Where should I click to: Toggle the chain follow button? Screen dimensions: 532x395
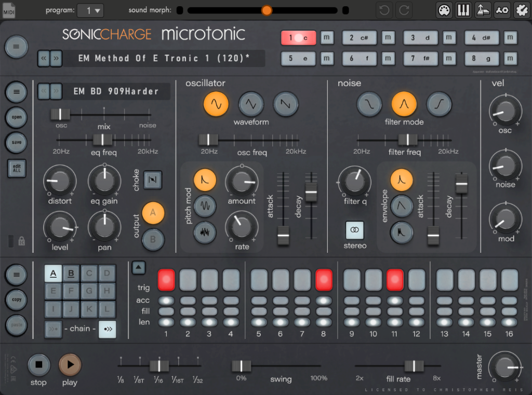coord(108,329)
